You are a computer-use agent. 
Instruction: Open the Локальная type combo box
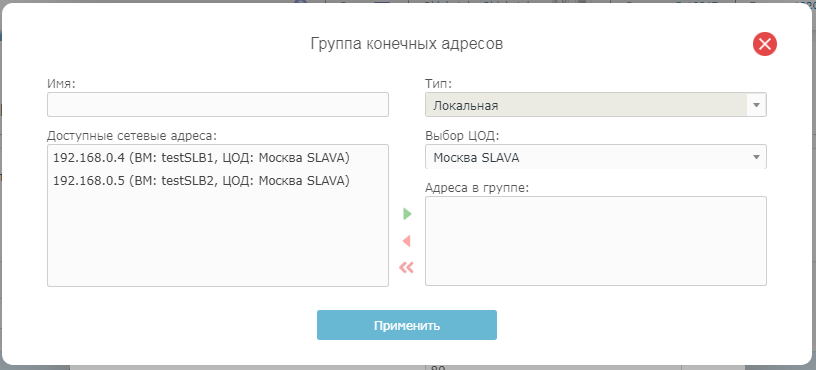click(x=595, y=105)
